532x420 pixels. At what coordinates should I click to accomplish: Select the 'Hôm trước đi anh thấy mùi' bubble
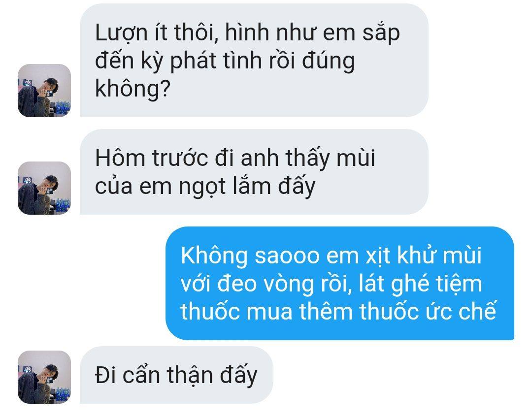click(x=254, y=172)
